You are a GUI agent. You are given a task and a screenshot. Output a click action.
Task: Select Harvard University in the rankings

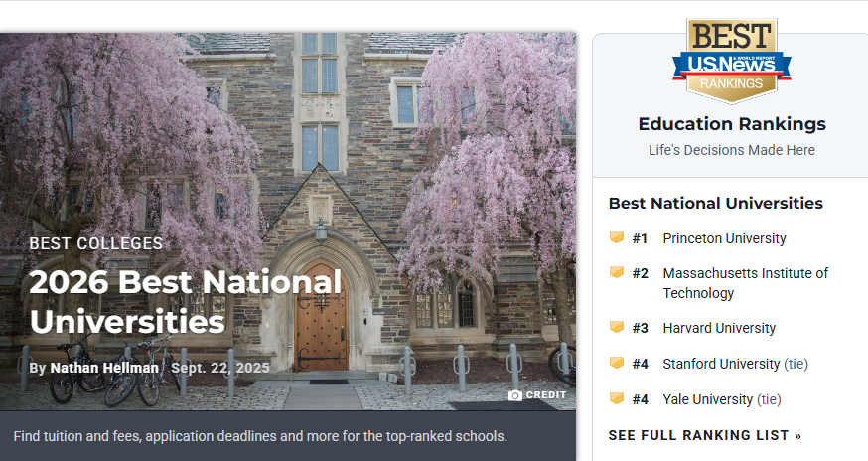pos(719,328)
